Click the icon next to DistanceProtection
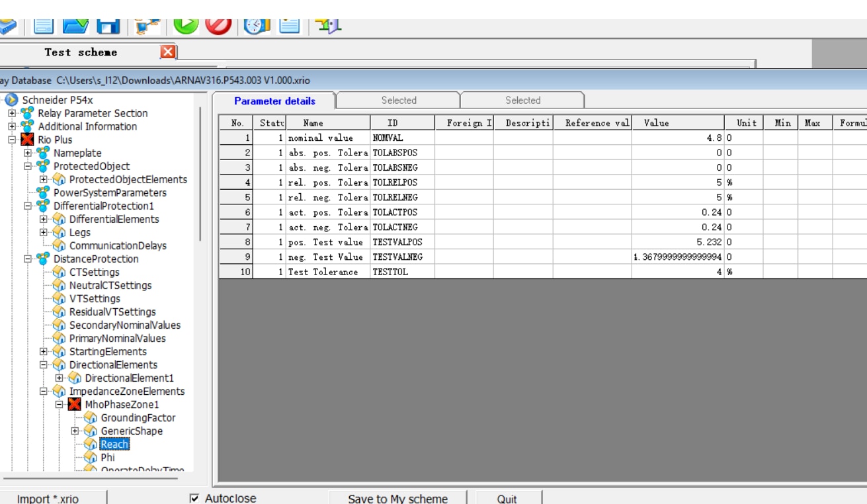Image resolution: width=867 pixels, height=504 pixels. point(43,259)
